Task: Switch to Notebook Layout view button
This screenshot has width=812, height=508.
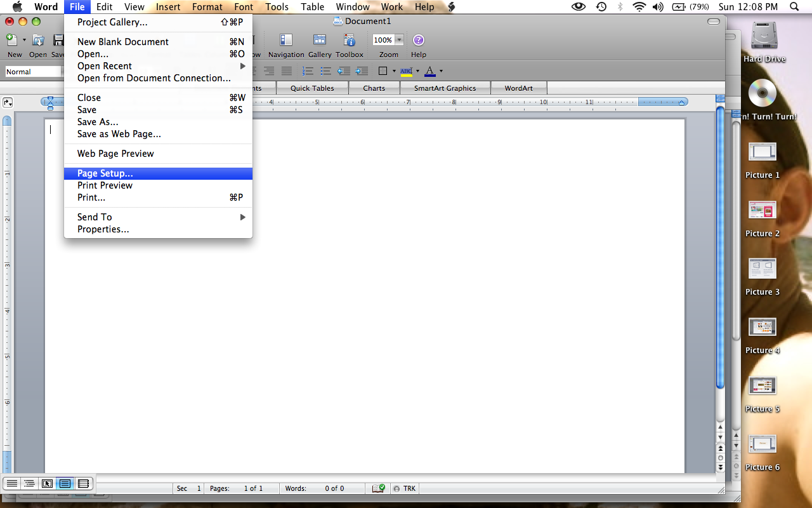Action: point(83,483)
